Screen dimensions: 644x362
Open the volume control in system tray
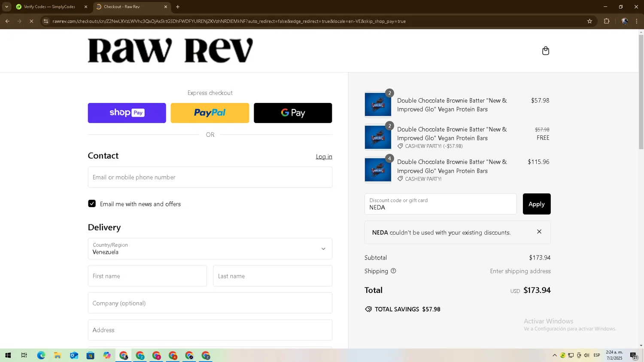pos(586,356)
